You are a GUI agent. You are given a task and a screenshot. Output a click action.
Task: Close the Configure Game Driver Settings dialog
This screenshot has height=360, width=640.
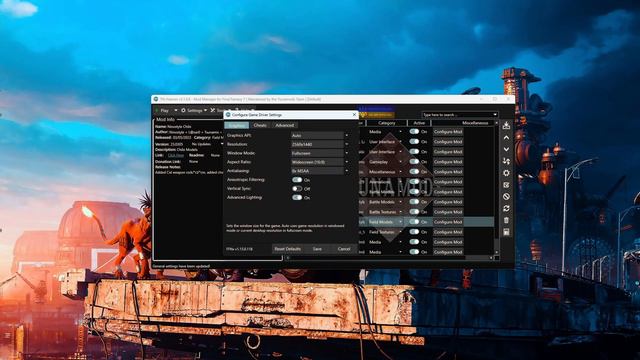[354, 115]
